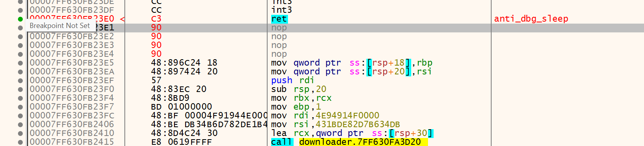The image size is (644, 146).
Task: Click the mov ebp,1 instruction
Action: [296, 107]
